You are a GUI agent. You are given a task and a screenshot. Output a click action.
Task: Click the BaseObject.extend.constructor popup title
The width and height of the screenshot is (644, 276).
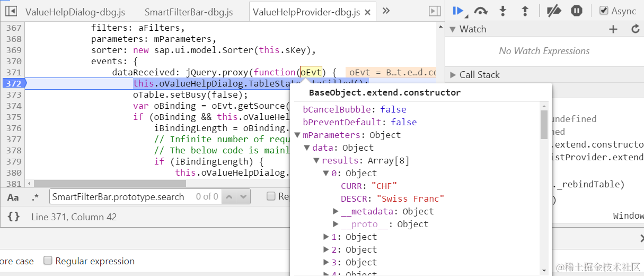(x=385, y=92)
